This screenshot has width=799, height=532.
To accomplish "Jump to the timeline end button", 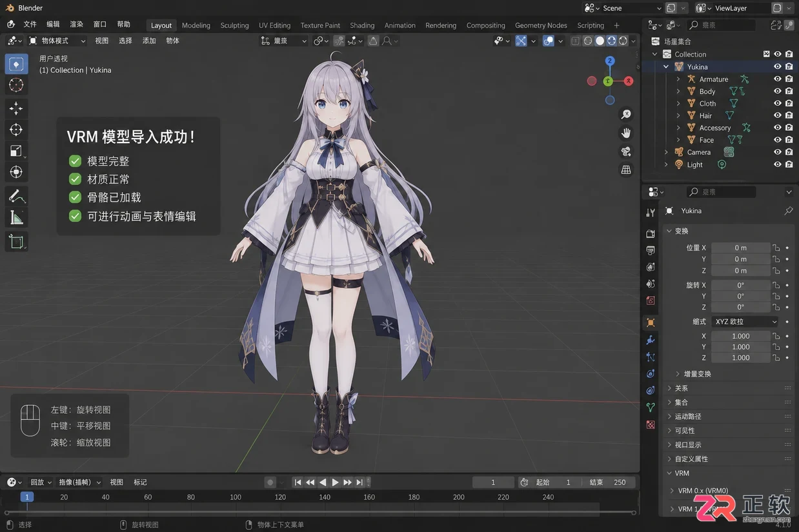I will pyautogui.click(x=359, y=482).
